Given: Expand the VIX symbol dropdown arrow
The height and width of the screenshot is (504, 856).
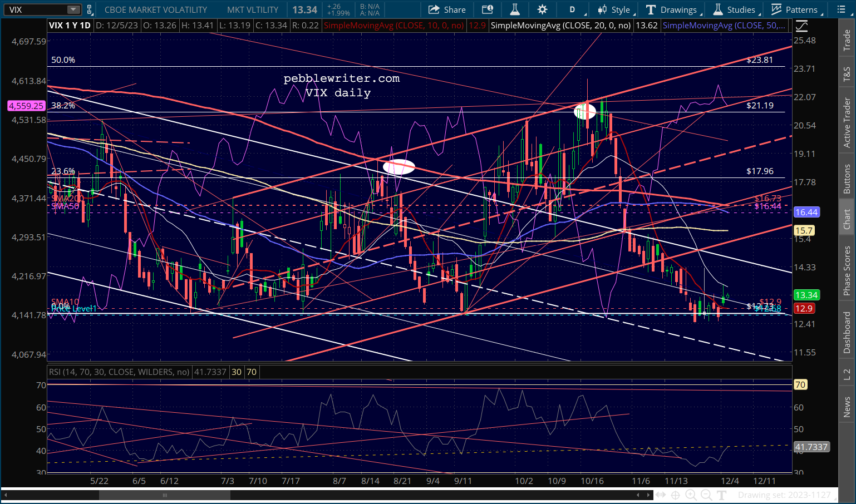Looking at the screenshot, I should point(73,9).
